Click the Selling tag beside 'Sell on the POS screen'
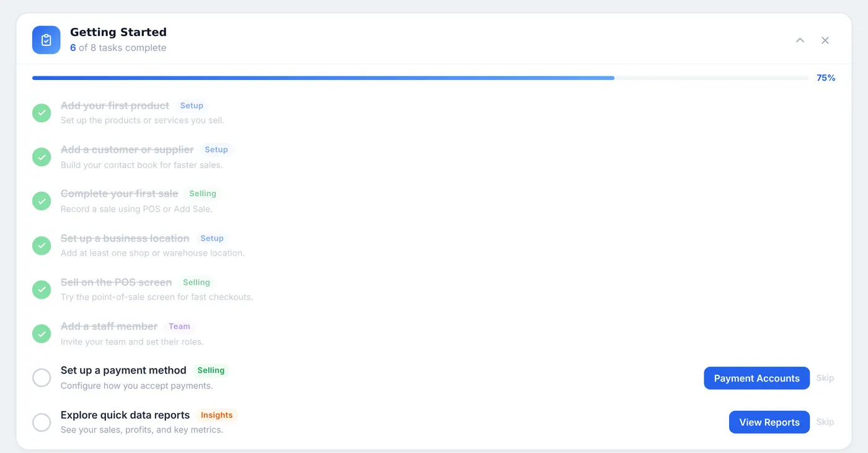Screen dimensions: 868x453 pyautogui.click(x=197, y=282)
